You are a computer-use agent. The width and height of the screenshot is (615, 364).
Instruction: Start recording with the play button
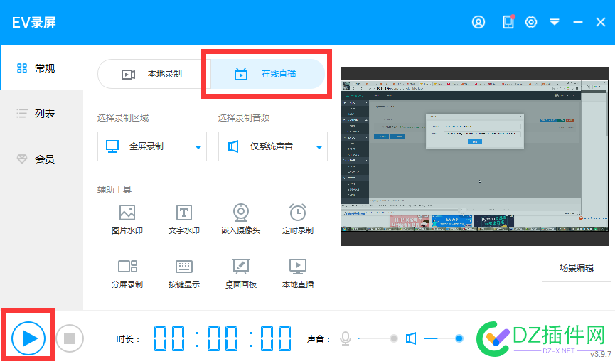point(28,338)
